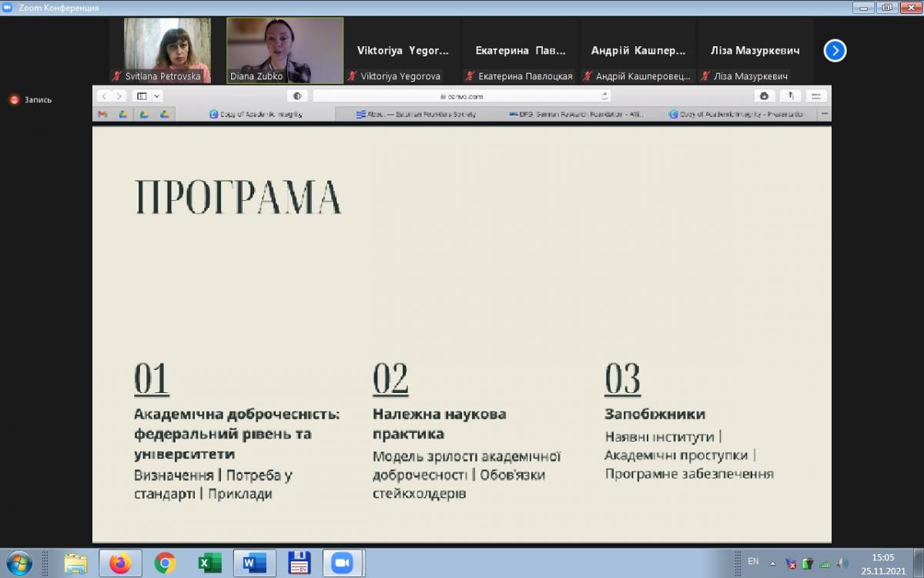924x578 pixels.
Task: Click the red recording indicator icon
Action: click(x=14, y=99)
